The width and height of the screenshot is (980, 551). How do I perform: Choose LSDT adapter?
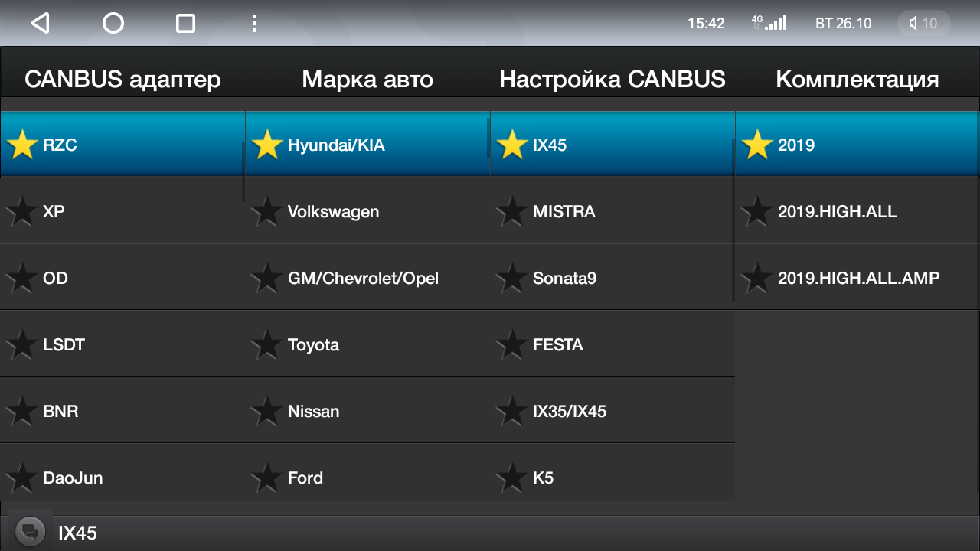122,344
